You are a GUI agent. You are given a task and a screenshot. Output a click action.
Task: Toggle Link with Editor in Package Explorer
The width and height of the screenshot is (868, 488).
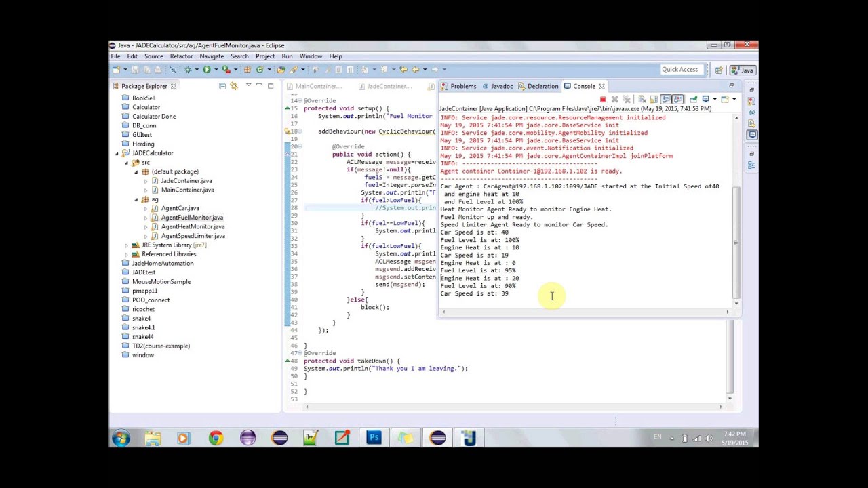(x=234, y=86)
